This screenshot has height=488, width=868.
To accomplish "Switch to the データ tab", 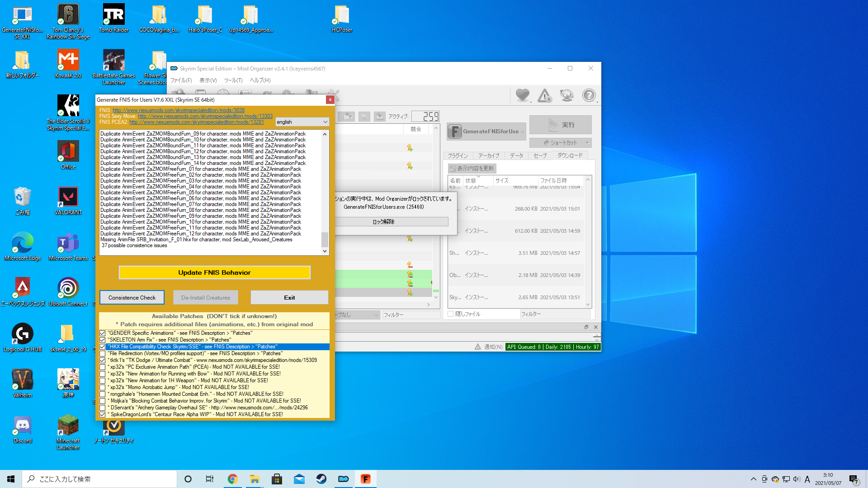I will tap(517, 156).
